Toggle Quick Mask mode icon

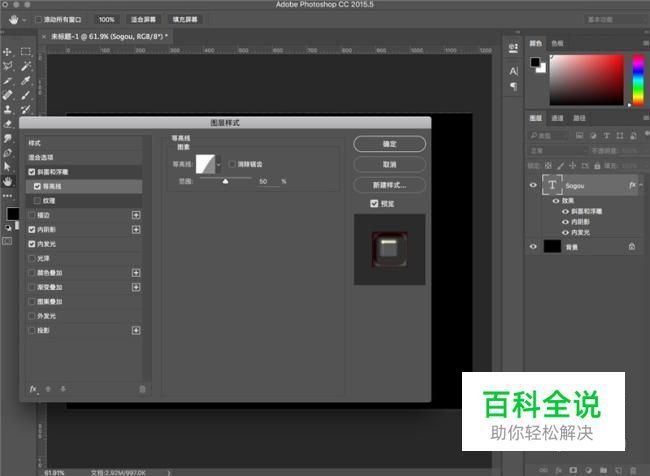(x=7, y=241)
